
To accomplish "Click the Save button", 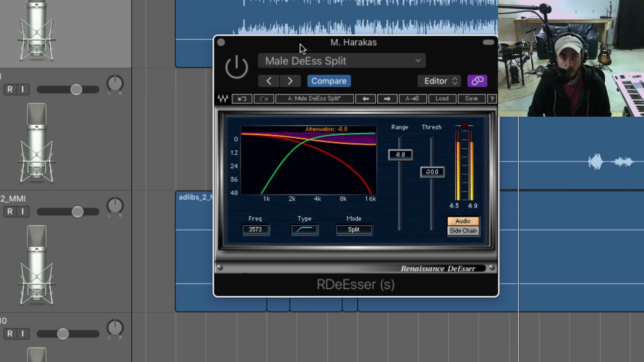I will point(471,99).
